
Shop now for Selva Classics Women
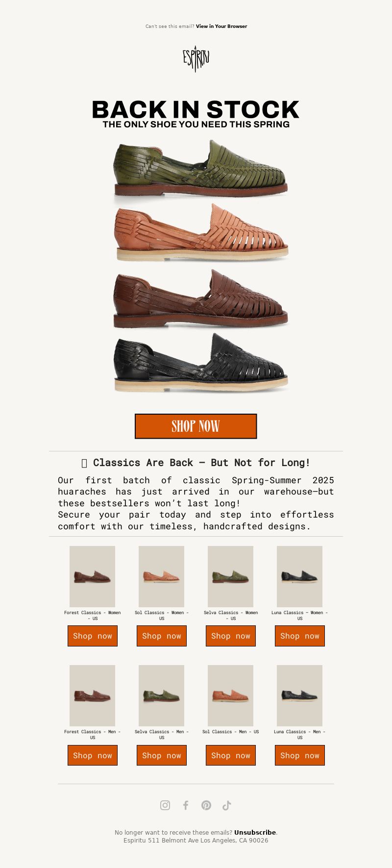[231, 636]
